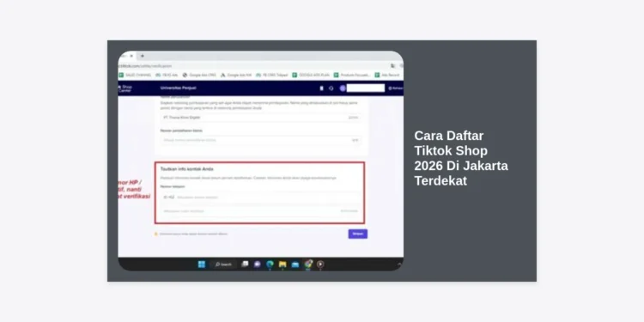Open a new browser tab with plus button
Image resolution: width=644 pixels, height=322 pixels.
(142, 56)
